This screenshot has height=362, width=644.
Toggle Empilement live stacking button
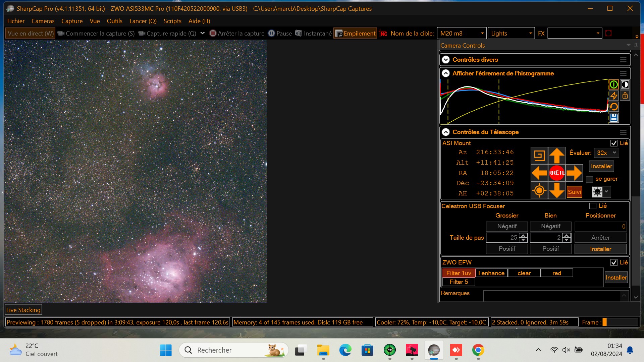[355, 33]
